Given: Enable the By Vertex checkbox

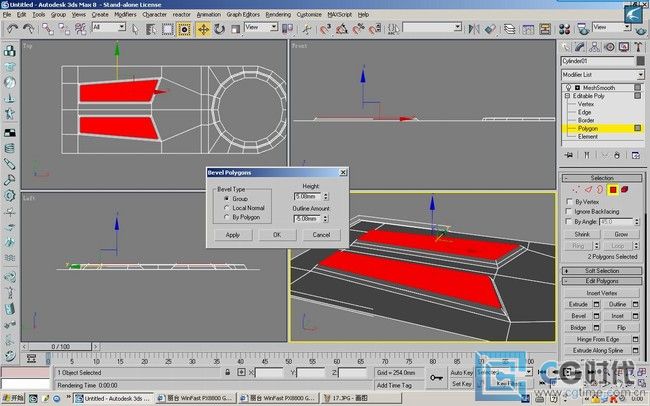Looking at the screenshot, I should click(569, 202).
